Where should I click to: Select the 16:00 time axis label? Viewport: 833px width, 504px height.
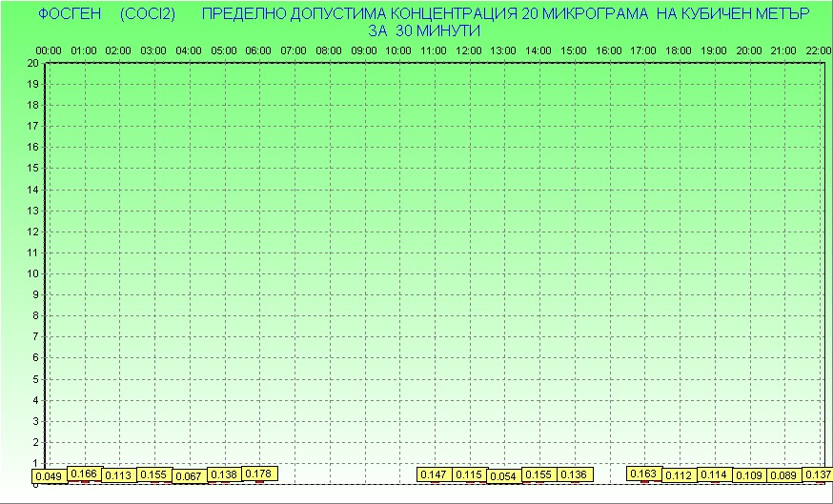click(609, 50)
